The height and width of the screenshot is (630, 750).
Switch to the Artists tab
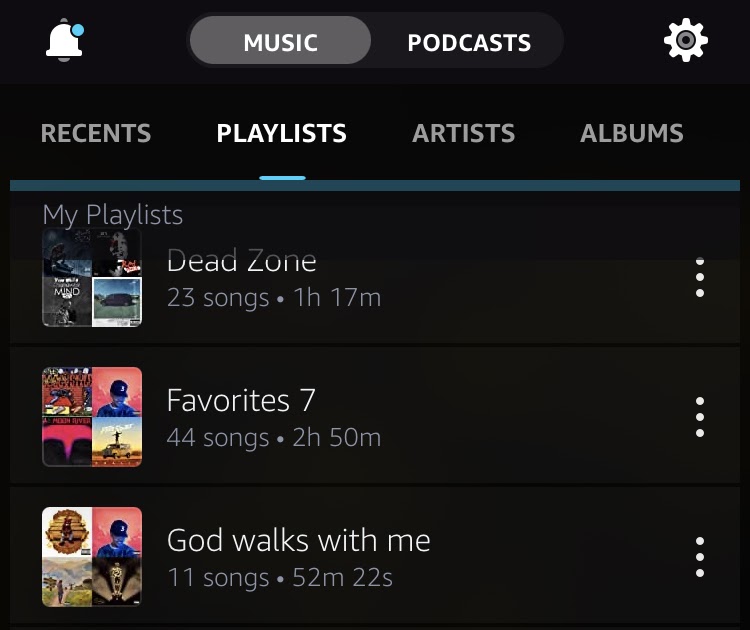click(x=464, y=134)
